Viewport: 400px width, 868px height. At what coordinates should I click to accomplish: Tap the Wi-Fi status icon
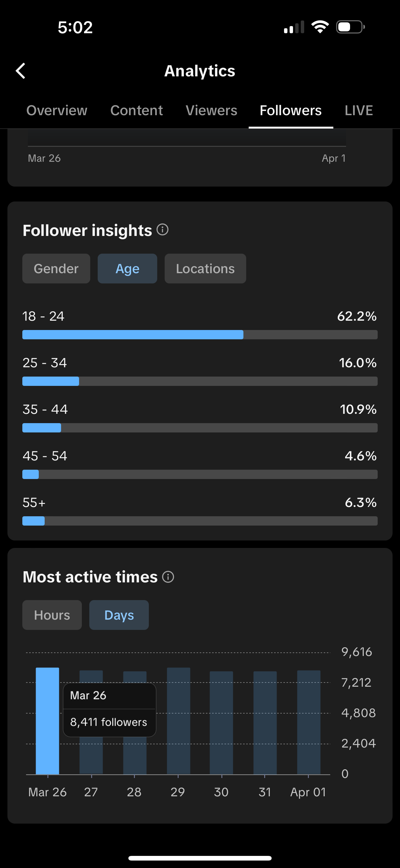tap(320, 27)
